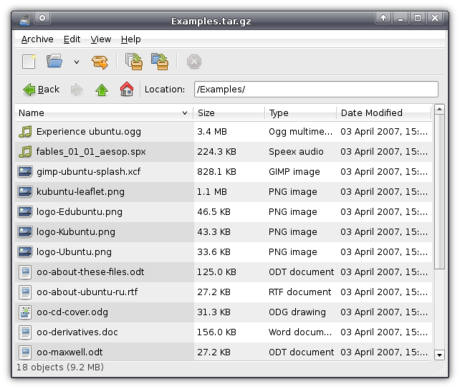The width and height of the screenshot is (460, 389).
Task: Toggle sort order arrow in Name column
Action: [x=185, y=113]
